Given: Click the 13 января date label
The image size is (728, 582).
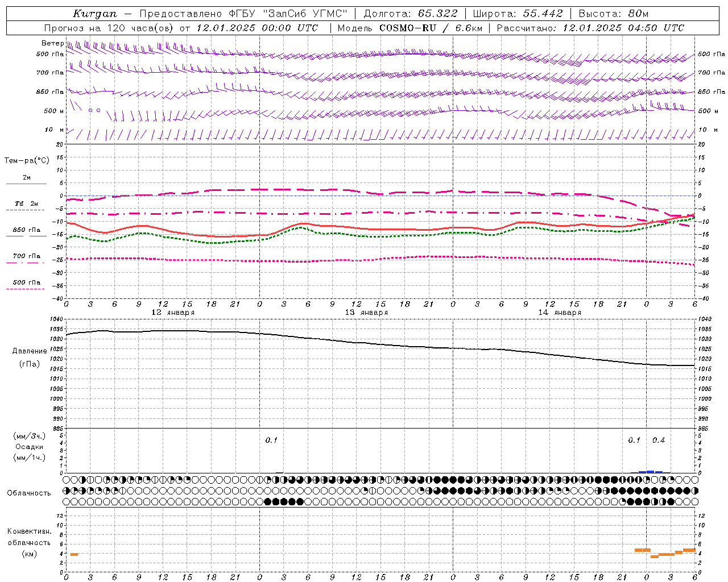Looking at the screenshot, I should (x=366, y=312).
